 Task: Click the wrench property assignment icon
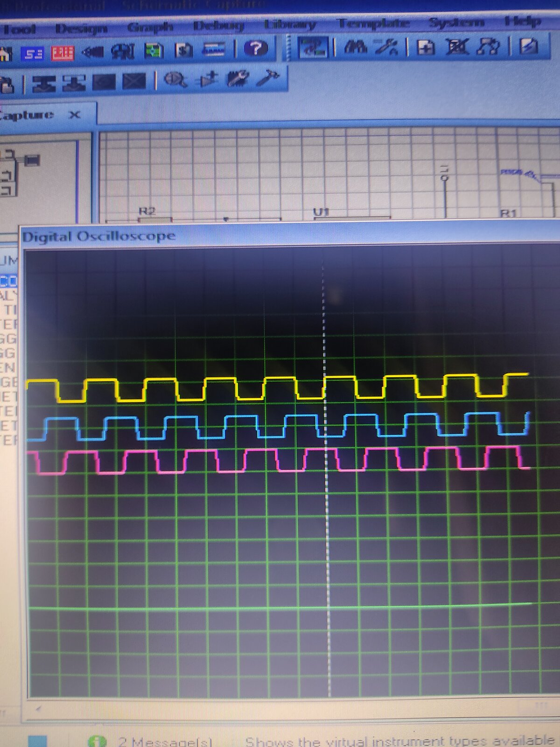pos(387,47)
